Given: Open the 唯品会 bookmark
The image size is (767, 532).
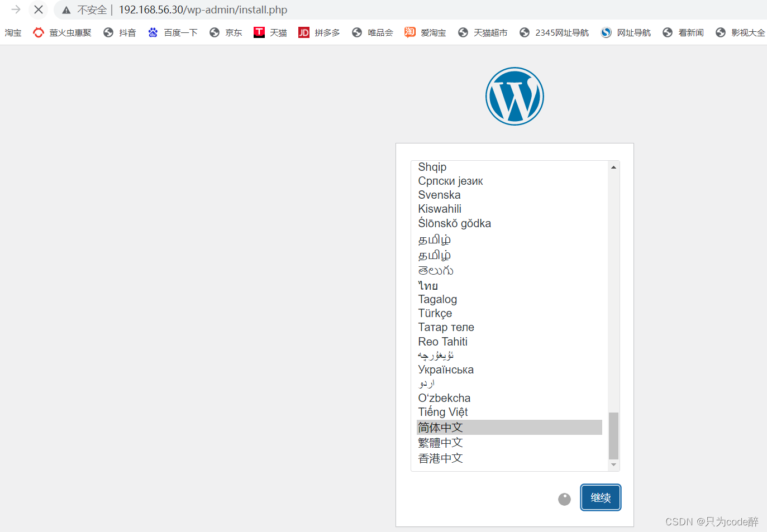Looking at the screenshot, I should pos(372,33).
